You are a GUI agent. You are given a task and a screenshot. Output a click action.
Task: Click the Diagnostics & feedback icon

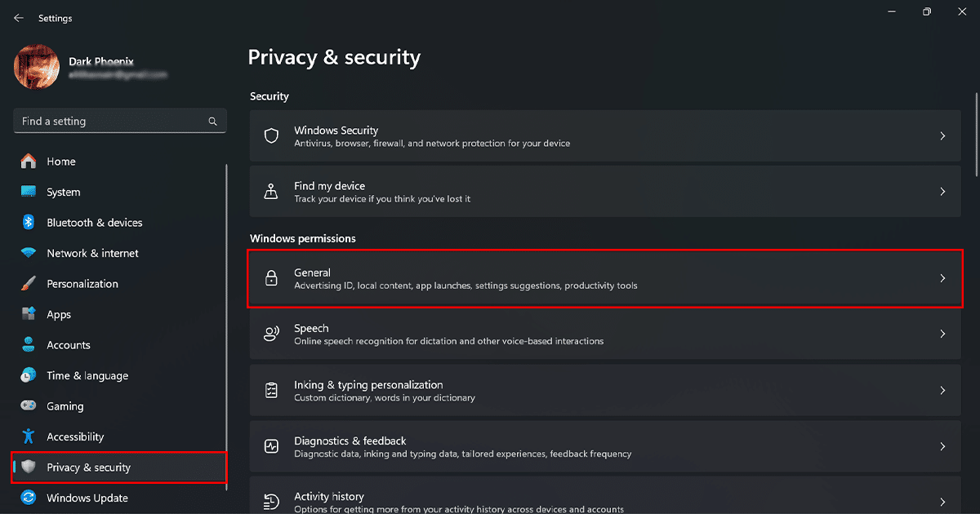pos(271,446)
